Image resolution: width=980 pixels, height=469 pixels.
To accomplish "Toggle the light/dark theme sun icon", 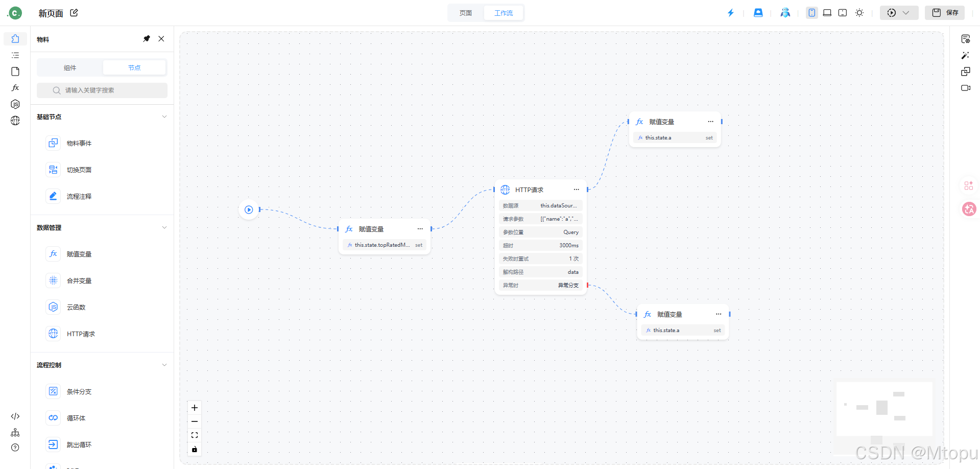I will [859, 13].
